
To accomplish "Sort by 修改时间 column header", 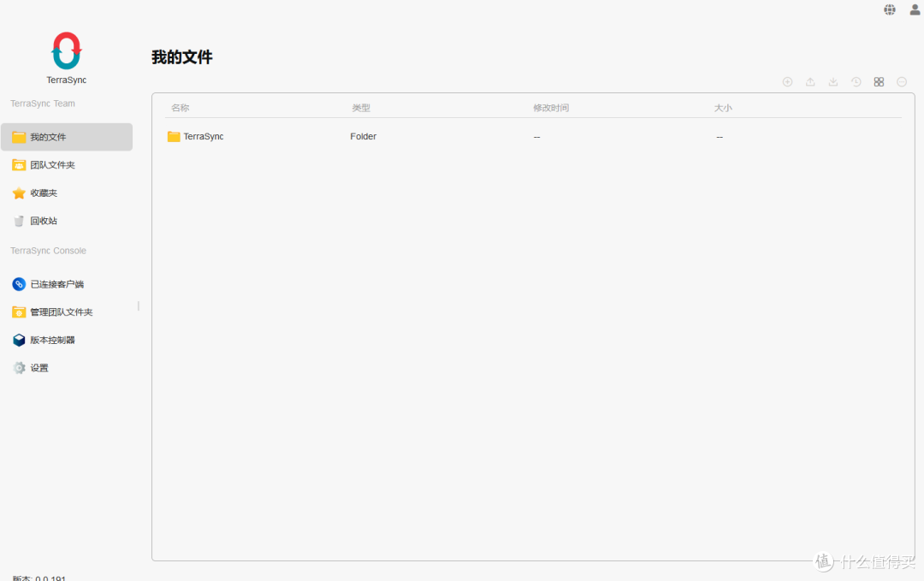I will (x=551, y=108).
